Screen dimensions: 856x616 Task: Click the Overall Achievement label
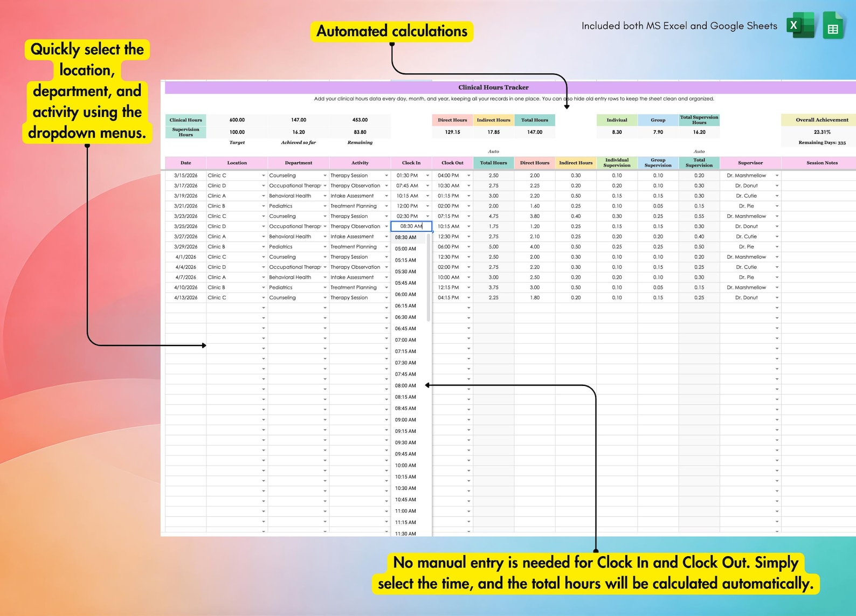pos(822,120)
